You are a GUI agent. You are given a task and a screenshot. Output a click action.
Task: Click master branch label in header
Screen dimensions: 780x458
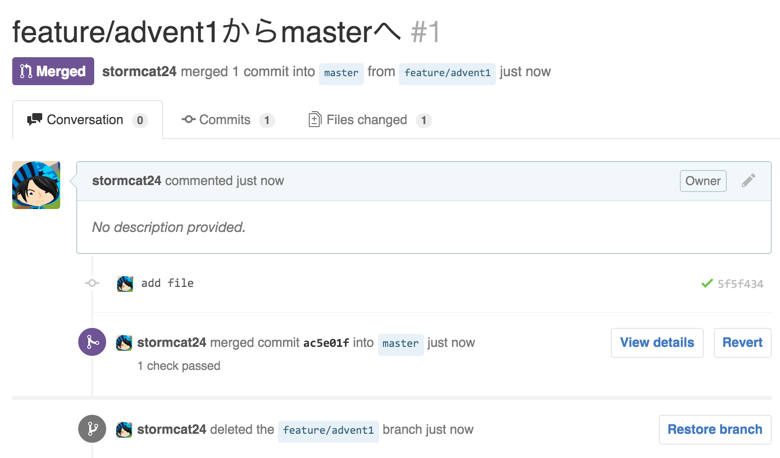coord(341,73)
